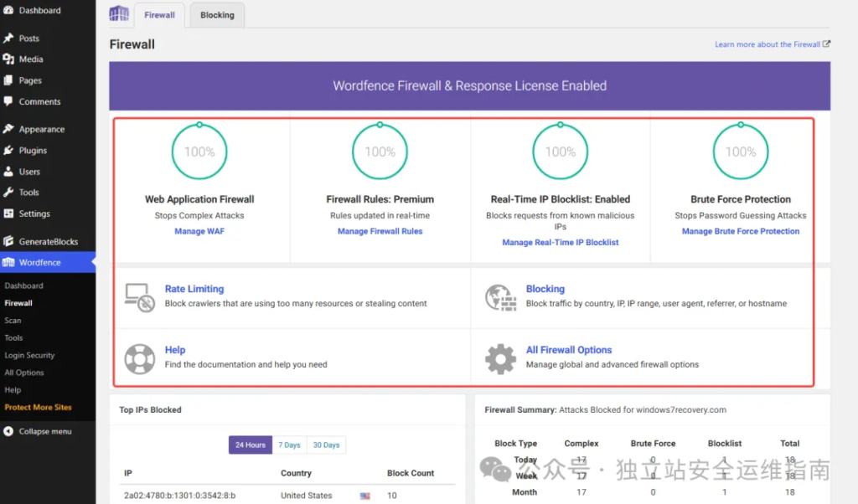Open the All Firewall Options link
Screen dimensions: 858x504
(569, 350)
